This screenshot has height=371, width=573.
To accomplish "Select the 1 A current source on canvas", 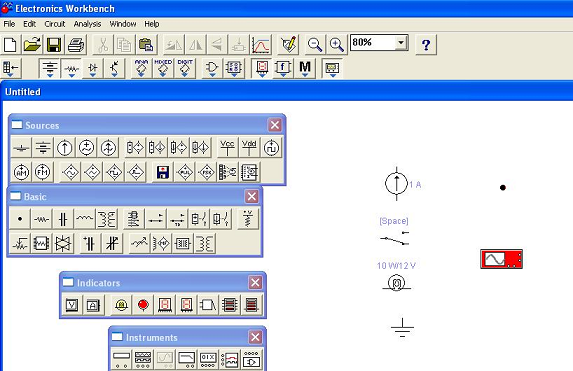I will click(396, 183).
